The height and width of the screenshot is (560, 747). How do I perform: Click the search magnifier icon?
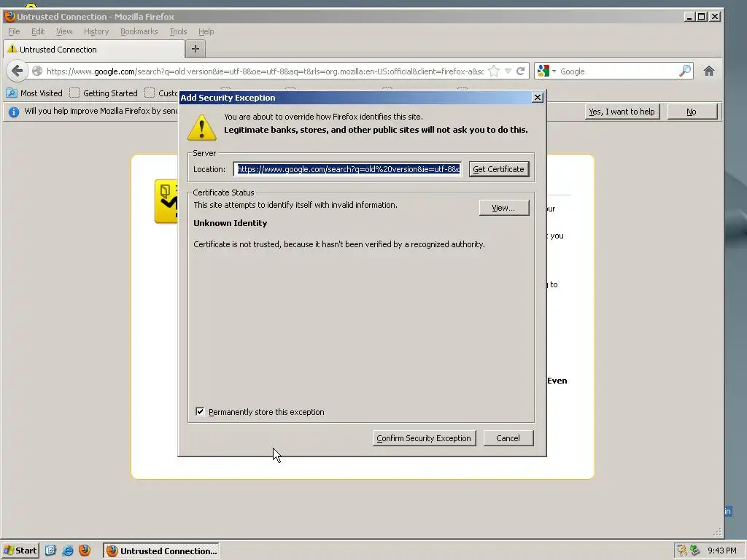pos(684,71)
